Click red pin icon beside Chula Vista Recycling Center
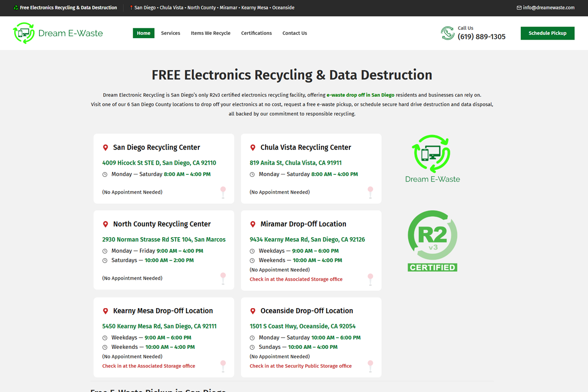This screenshot has height=392, width=588. pos(253,147)
